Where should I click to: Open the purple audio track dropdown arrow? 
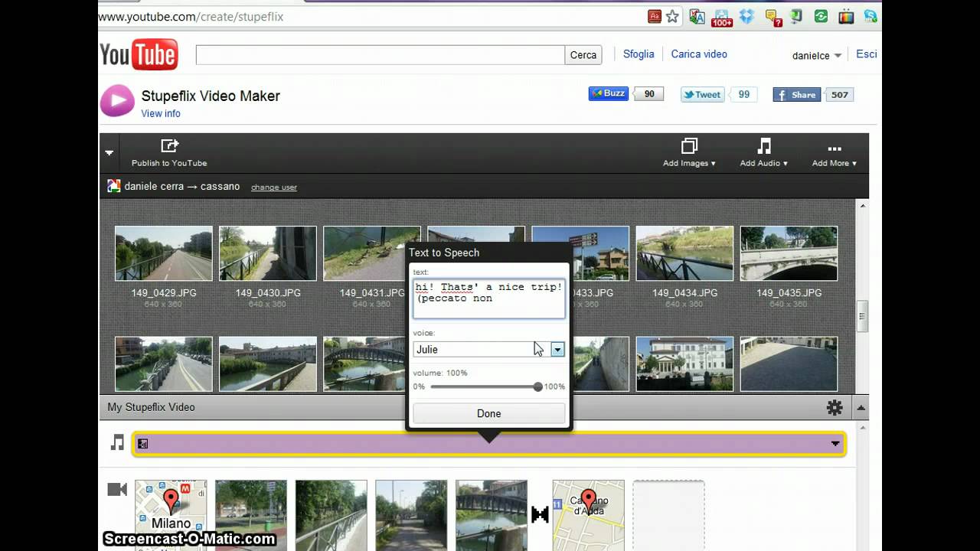(835, 444)
